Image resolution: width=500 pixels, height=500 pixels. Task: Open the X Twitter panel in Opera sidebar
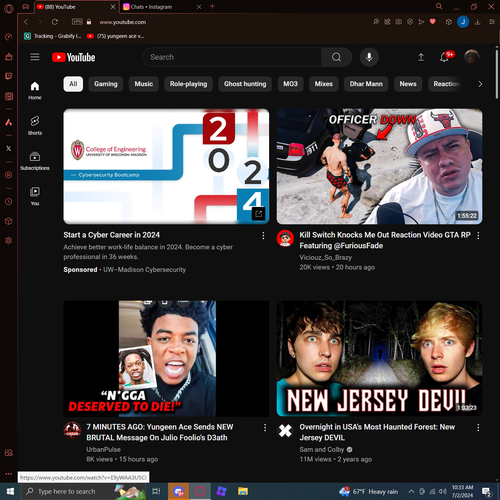9,149
